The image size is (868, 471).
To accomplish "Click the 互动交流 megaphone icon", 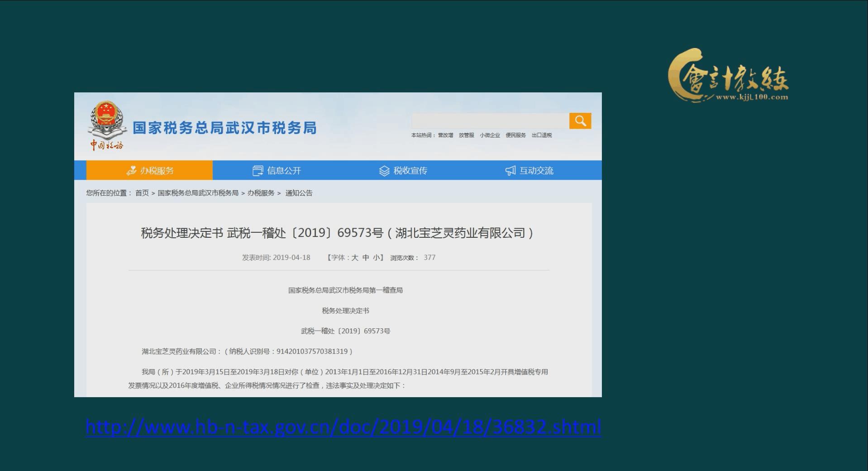I will point(510,171).
